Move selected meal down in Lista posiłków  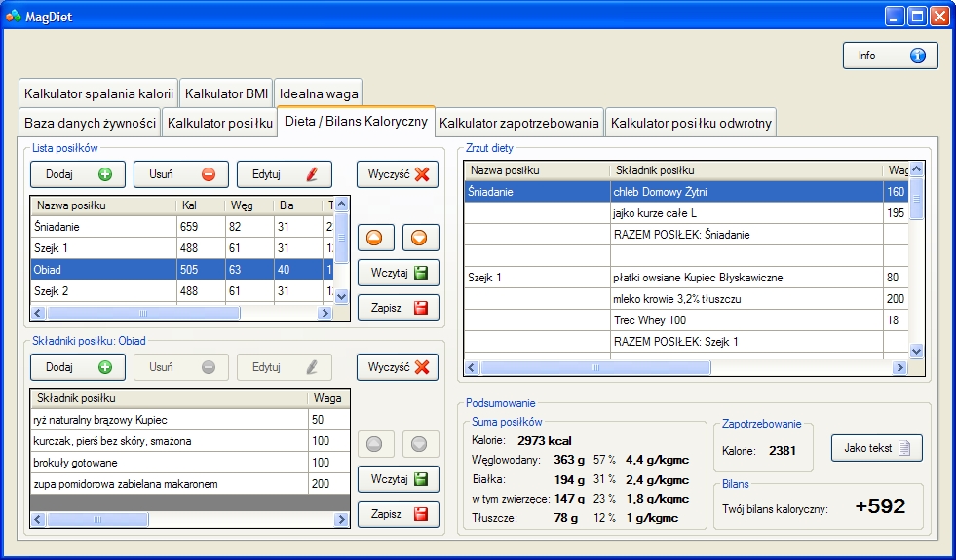(x=420, y=238)
